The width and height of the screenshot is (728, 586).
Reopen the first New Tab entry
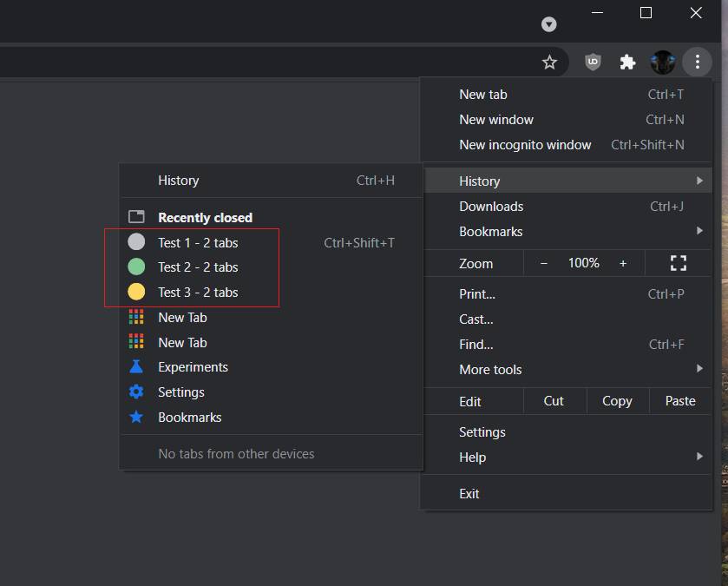(272, 317)
